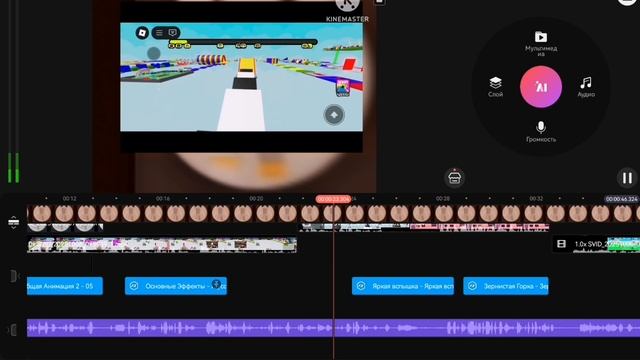Tap the gray joystick circle in the preview
640x360 pixels.
154,53
